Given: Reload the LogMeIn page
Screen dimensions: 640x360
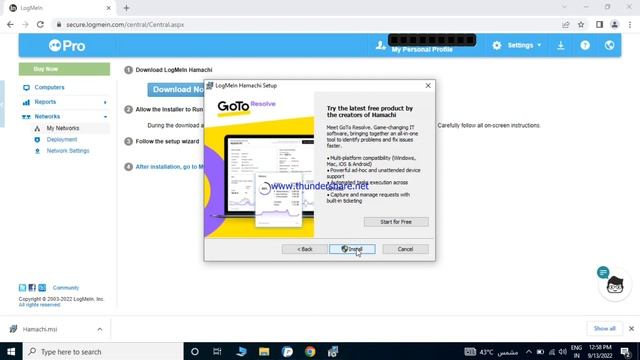Looking at the screenshot, I should click(40, 24).
